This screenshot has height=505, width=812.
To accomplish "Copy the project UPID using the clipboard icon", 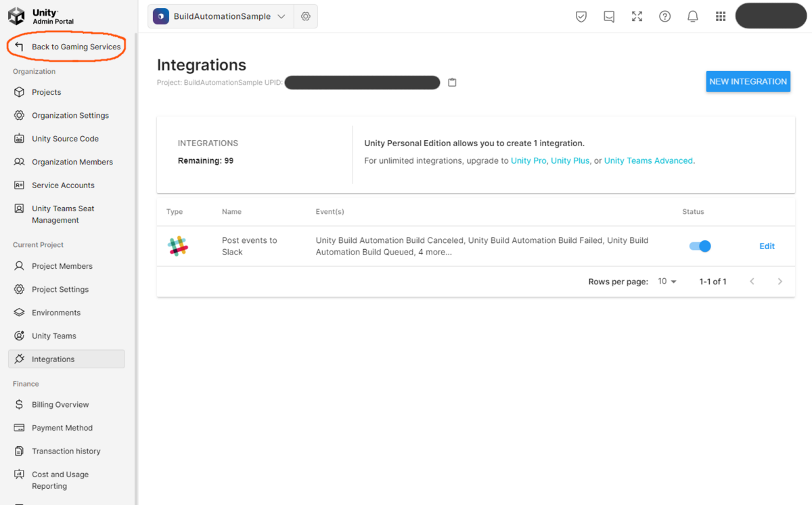I will tap(452, 82).
